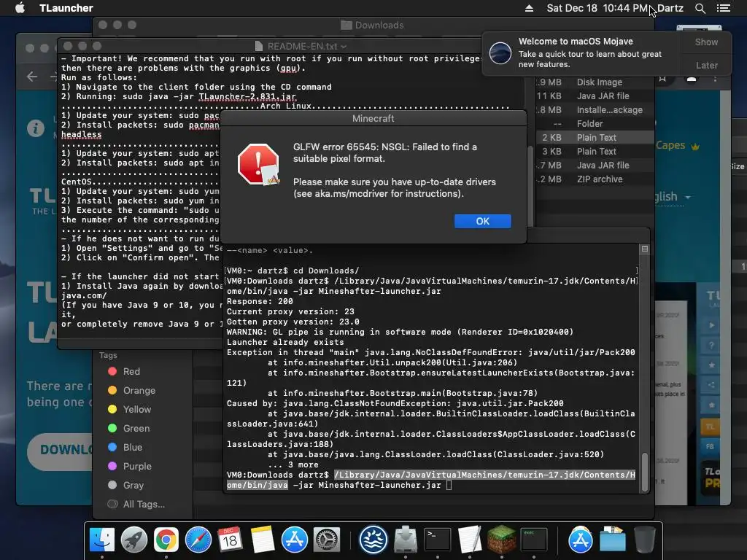The height and width of the screenshot is (560, 747).
Task: Open the Downloads folder stack in dock
Action: pos(613,540)
